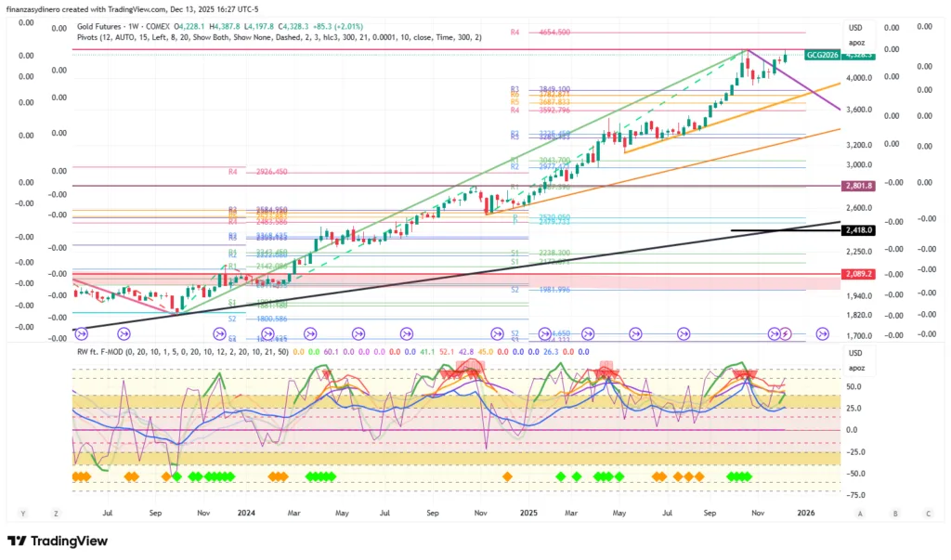Open the apoz unit selector on main price scale

click(x=855, y=43)
